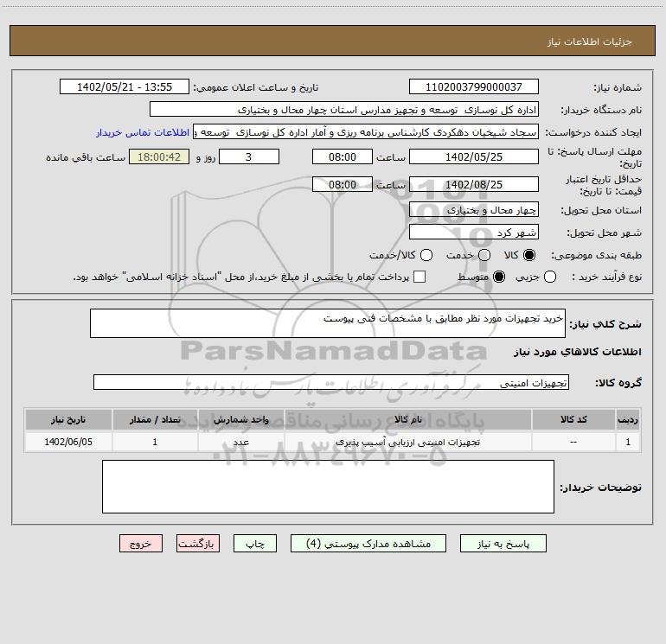This screenshot has height=644, width=666.
Task: Open the اطلاعات تماس خریدار link
Action: 143,132
